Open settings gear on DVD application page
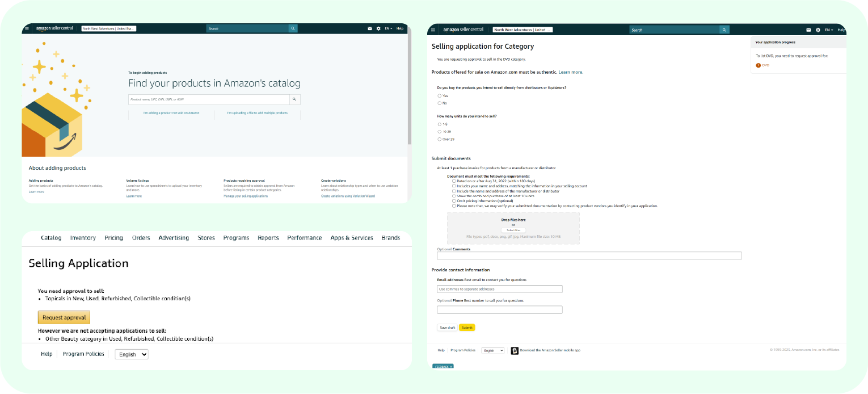 pos(818,30)
